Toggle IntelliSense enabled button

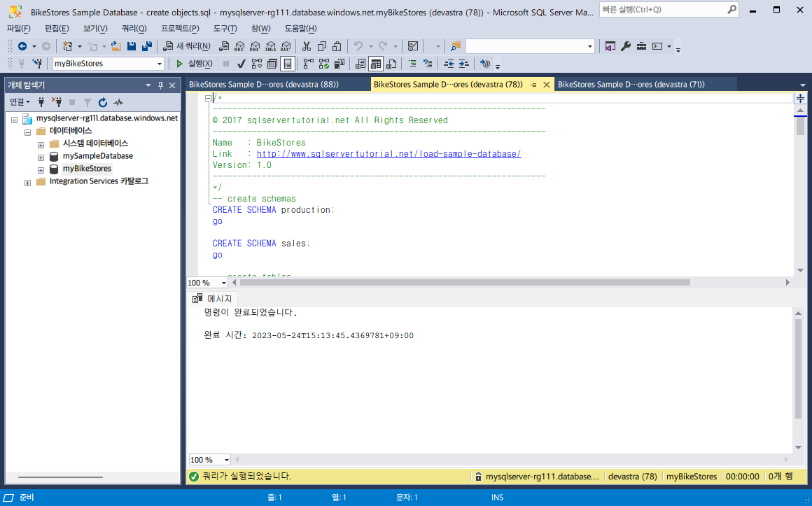click(x=288, y=64)
